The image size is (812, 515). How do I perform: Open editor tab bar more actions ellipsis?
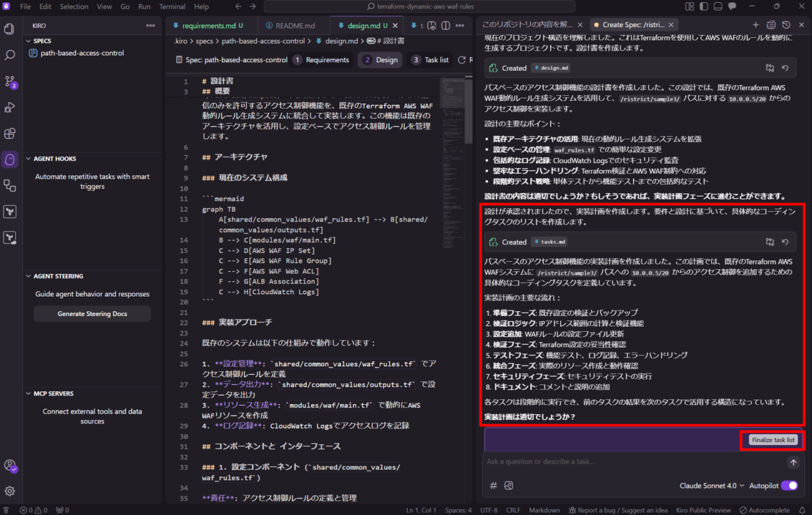pyautogui.click(x=460, y=25)
